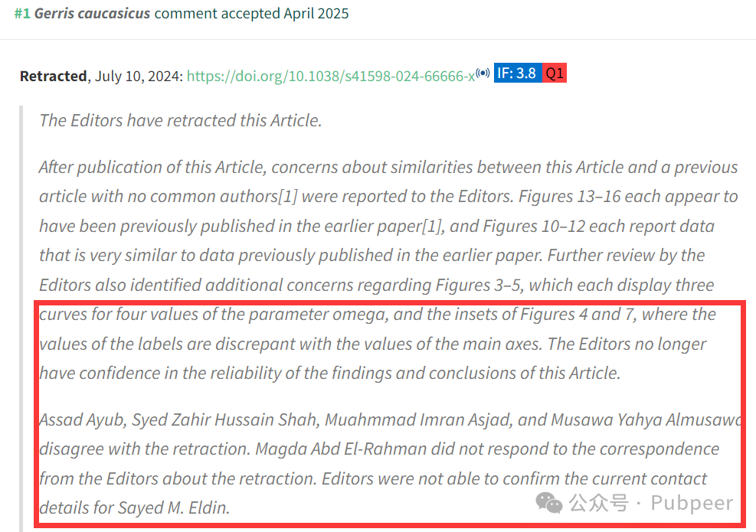The width and height of the screenshot is (756, 532).
Task: Click the name Magda Abd El-Rahman
Action: (x=341, y=449)
